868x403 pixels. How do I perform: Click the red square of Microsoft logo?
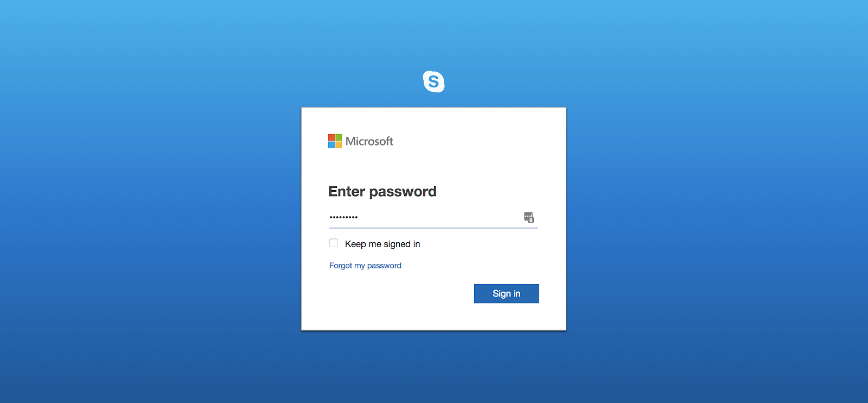(x=331, y=137)
